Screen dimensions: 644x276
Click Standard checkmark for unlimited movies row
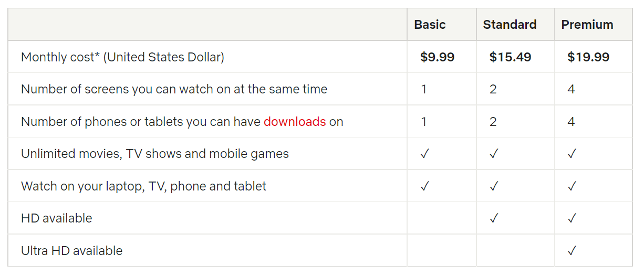coord(494,154)
